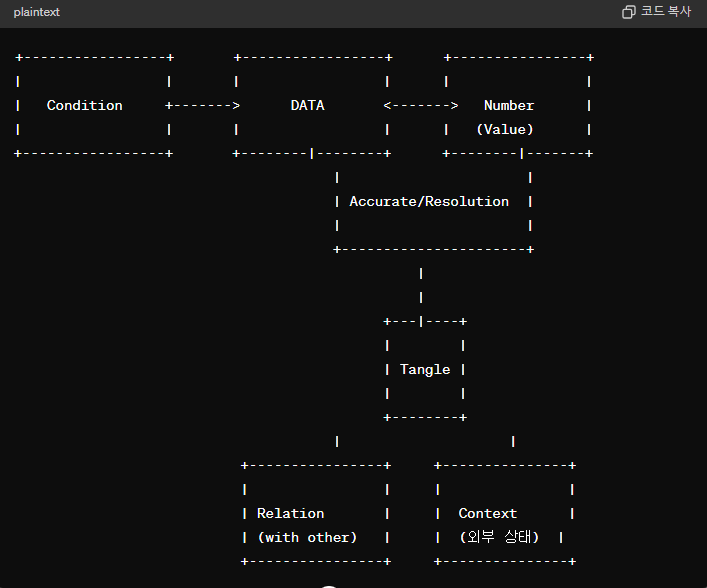The image size is (707, 588).
Task: Click the Accurate/Resolution label
Action: 429,201
